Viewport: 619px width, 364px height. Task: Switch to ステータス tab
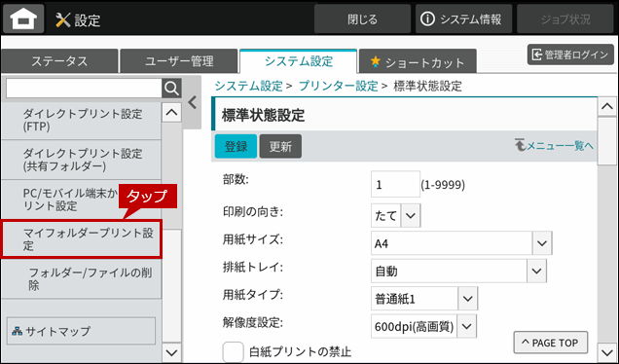click(59, 61)
